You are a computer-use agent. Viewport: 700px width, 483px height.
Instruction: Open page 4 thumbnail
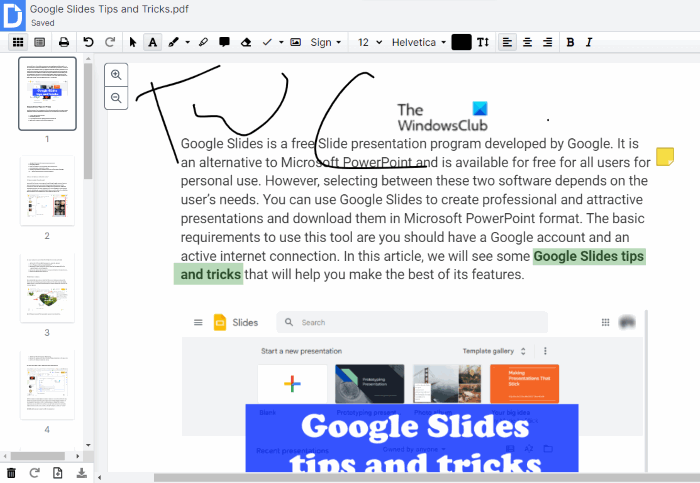(x=47, y=385)
